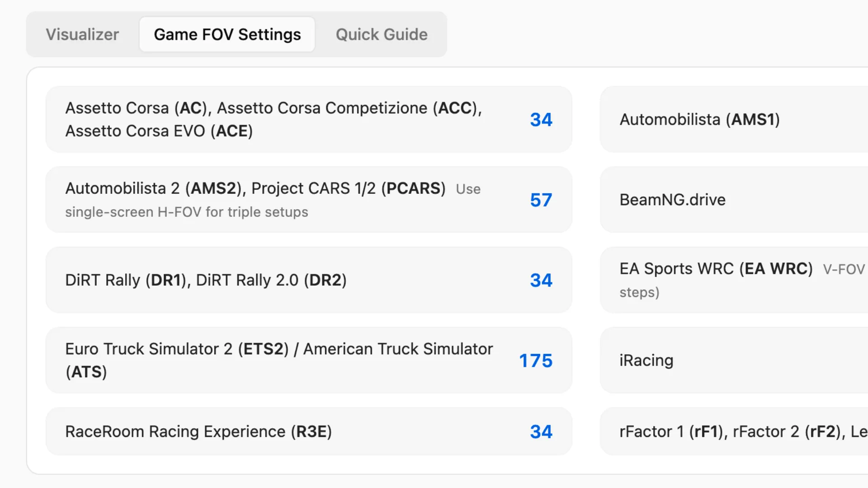
Task: Select the EA Sports WRC card title
Action: (x=716, y=269)
